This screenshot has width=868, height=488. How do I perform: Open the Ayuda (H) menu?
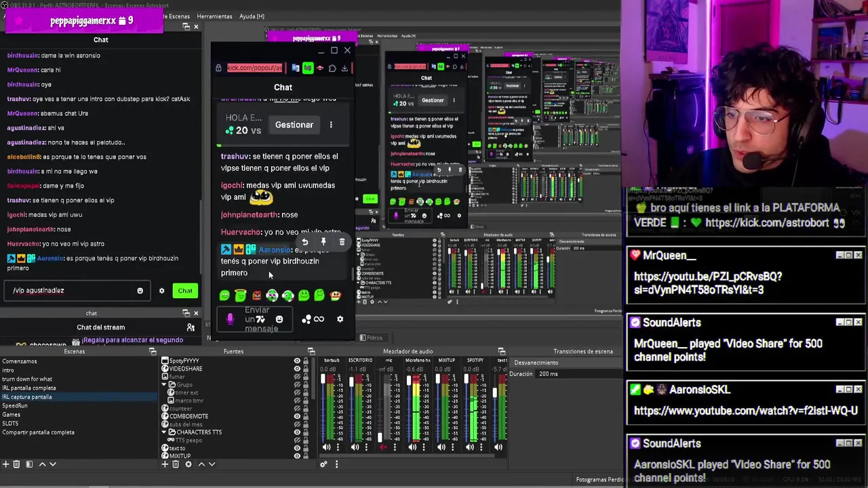coord(252,16)
